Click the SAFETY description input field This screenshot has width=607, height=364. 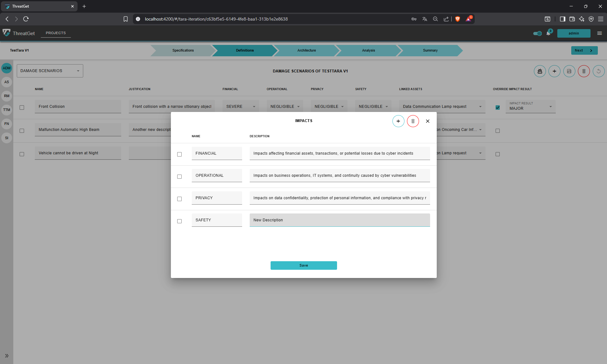click(340, 220)
